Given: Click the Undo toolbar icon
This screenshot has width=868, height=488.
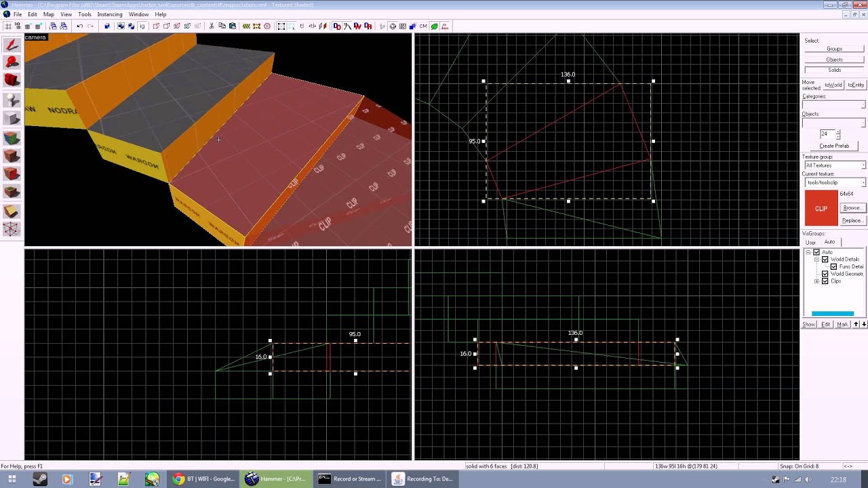Looking at the screenshot, I should (79, 26).
